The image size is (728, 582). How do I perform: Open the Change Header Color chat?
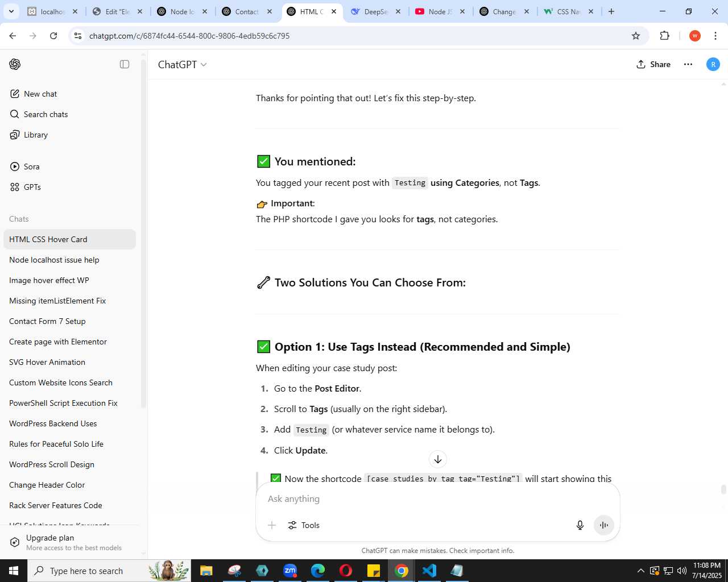click(69, 485)
